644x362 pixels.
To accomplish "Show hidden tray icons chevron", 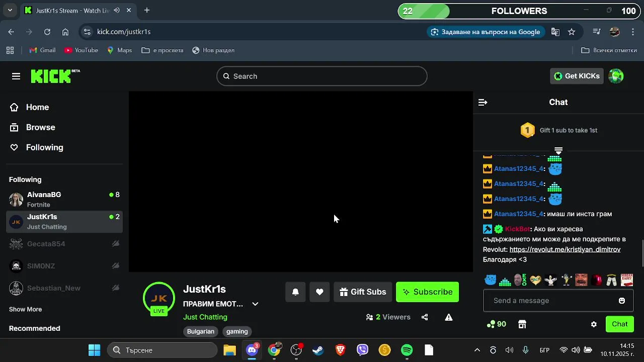I will [x=477, y=350].
